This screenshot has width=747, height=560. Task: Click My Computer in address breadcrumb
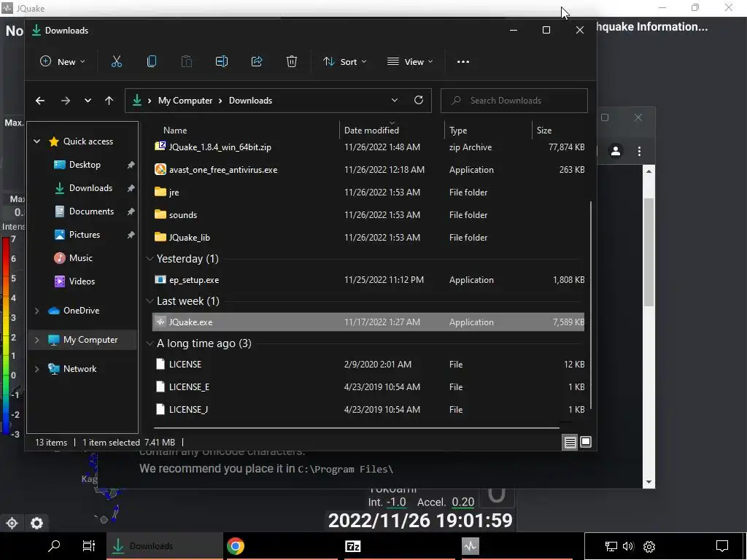pyautogui.click(x=185, y=101)
